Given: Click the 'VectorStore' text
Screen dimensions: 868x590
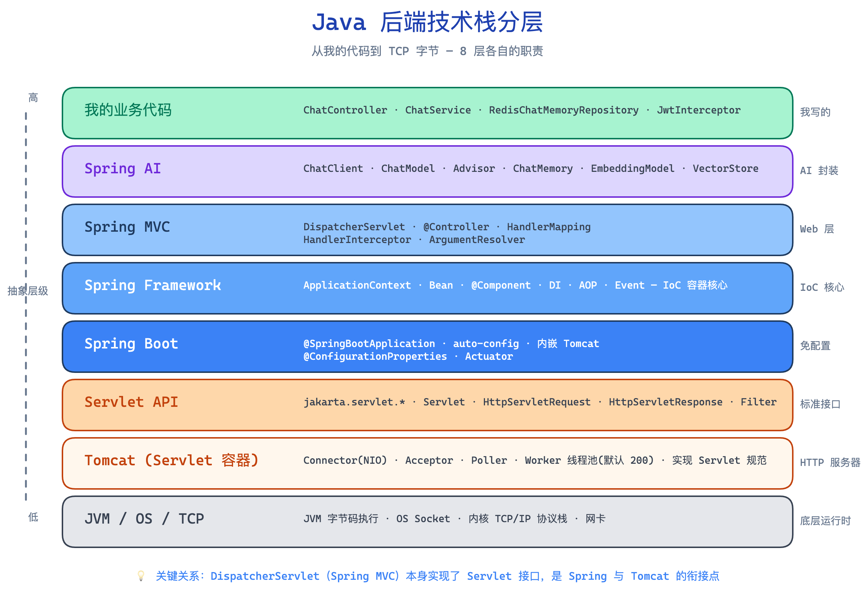Looking at the screenshot, I should click(726, 169).
